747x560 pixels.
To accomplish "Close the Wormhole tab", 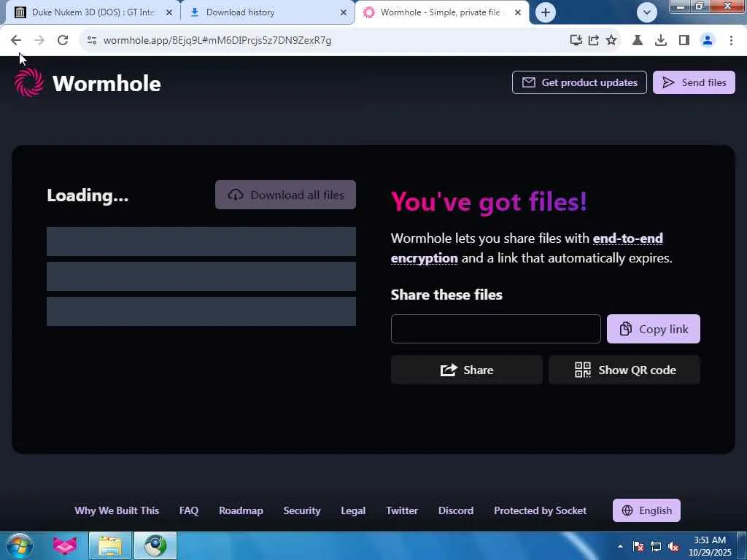I will tap(518, 13).
